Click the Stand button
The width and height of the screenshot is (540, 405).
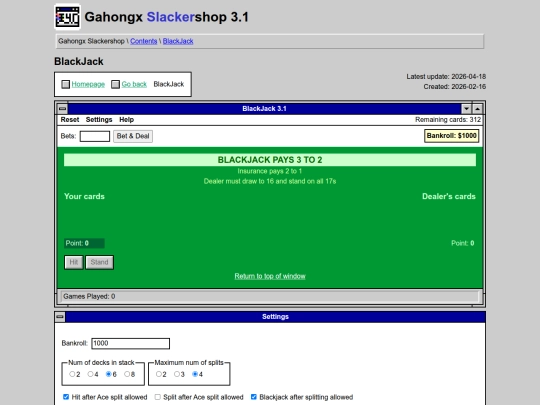100,262
